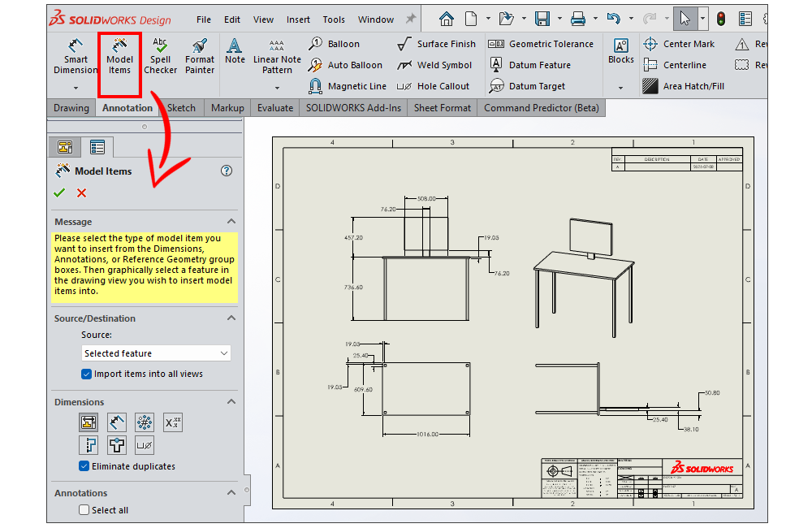Open Save options dropdown arrow
This screenshot has height=528, width=812.
click(x=559, y=19)
